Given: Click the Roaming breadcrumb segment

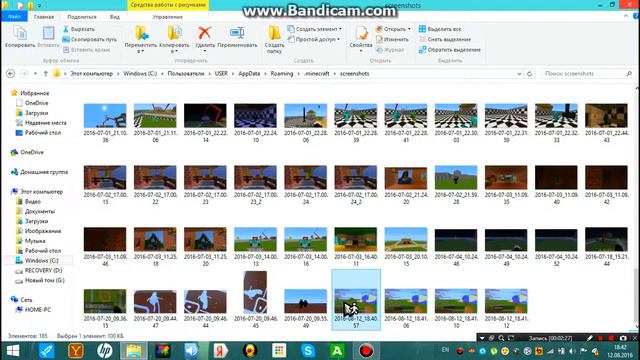Looking at the screenshot, I should [282, 73].
